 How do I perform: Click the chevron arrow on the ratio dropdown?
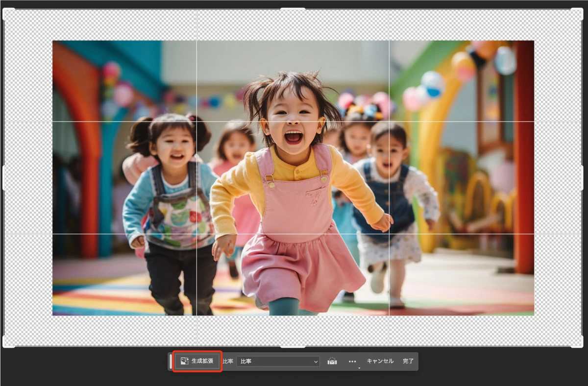(316, 361)
